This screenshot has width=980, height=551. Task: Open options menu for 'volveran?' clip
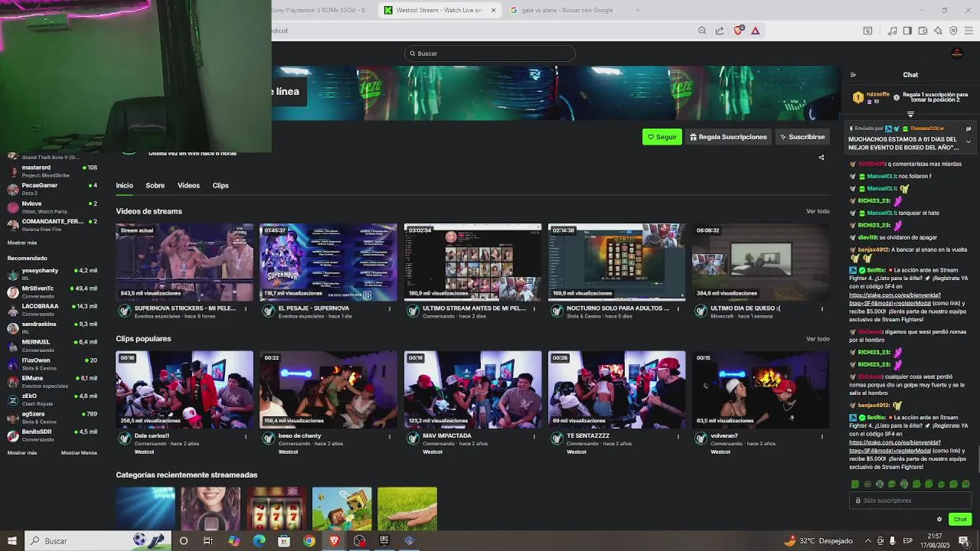click(822, 437)
